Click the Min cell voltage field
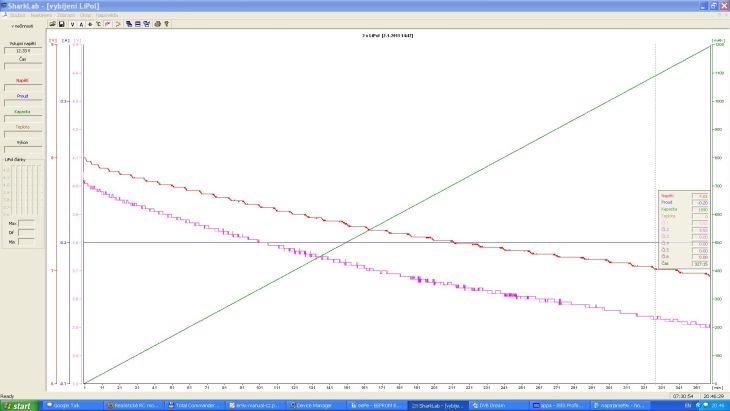 (26, 242)
